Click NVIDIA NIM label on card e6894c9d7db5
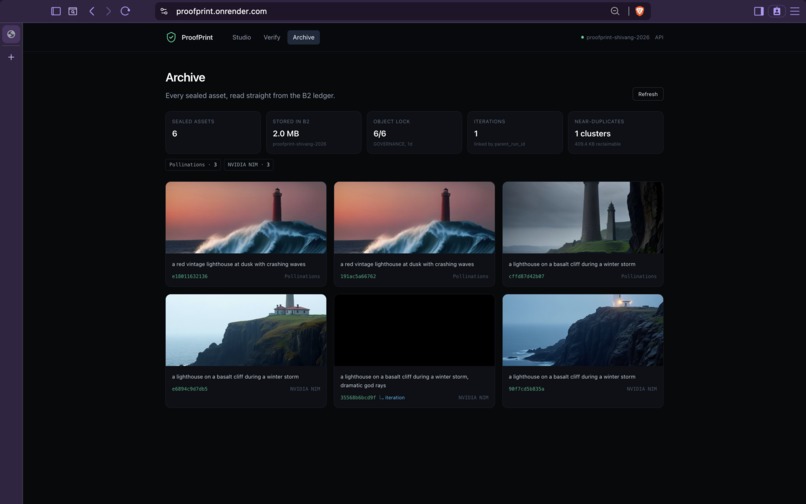806x504 pixels. point(305,389)
